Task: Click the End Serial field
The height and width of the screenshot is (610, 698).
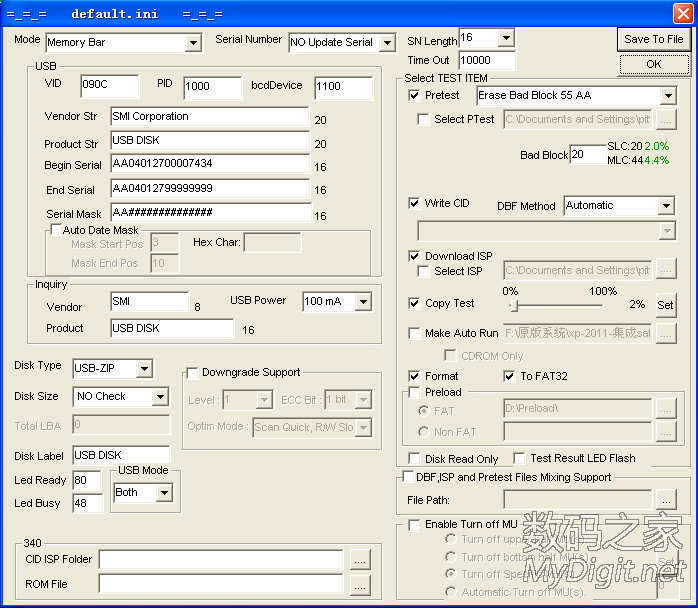Action: click(210, 189)
